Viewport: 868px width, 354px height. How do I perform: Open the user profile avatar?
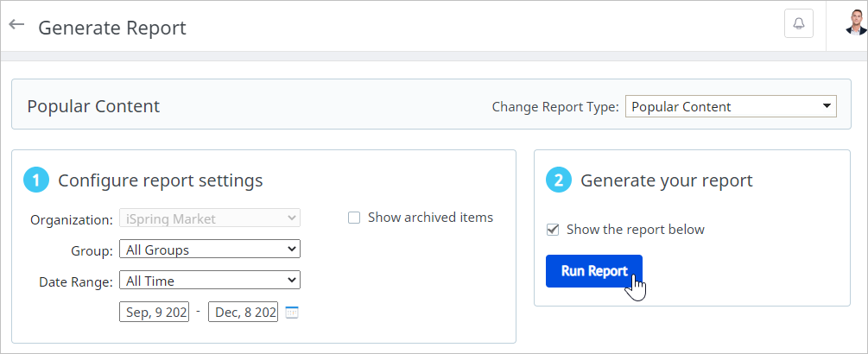point(856,24)
